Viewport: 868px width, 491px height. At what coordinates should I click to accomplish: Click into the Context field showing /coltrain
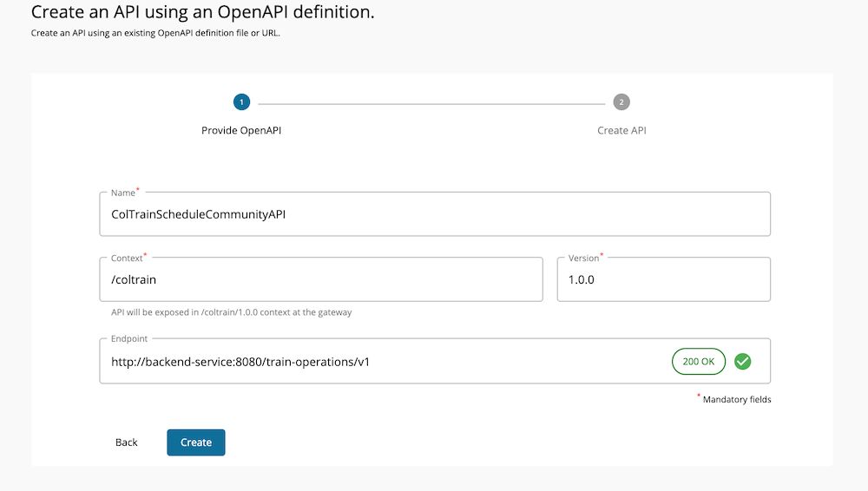pos(321,280)
